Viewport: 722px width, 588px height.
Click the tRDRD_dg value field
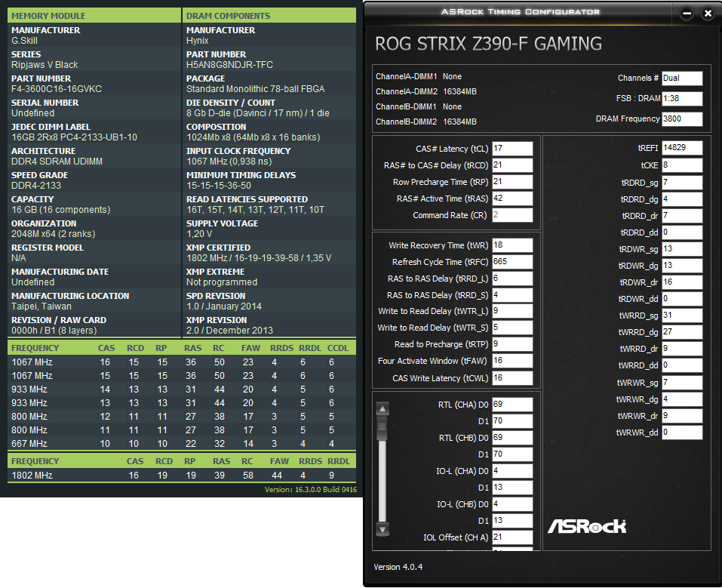(x=682, y=199)
